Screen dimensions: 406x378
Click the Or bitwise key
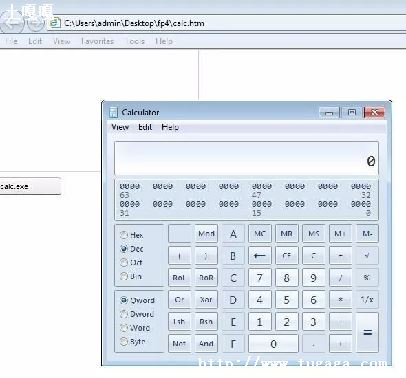tap(179, 300)
